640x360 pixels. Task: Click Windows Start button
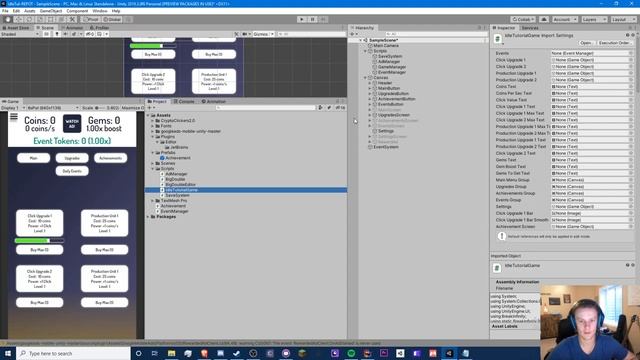[8, 353]
